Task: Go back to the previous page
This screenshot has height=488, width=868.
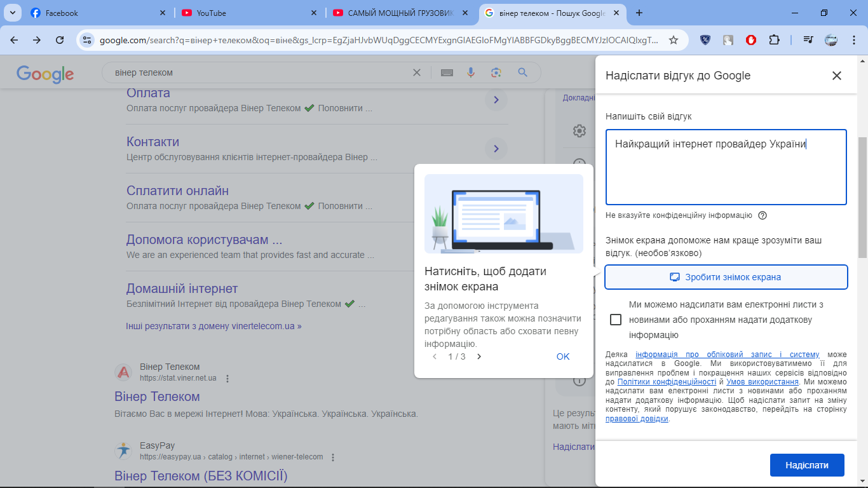Action: [14, 40]
